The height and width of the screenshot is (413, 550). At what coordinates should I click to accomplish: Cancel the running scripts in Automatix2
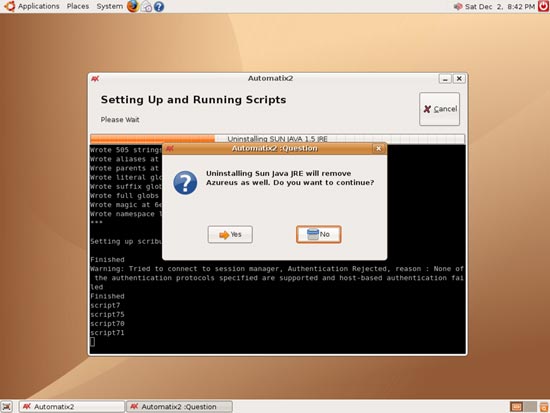coord(440,109)
